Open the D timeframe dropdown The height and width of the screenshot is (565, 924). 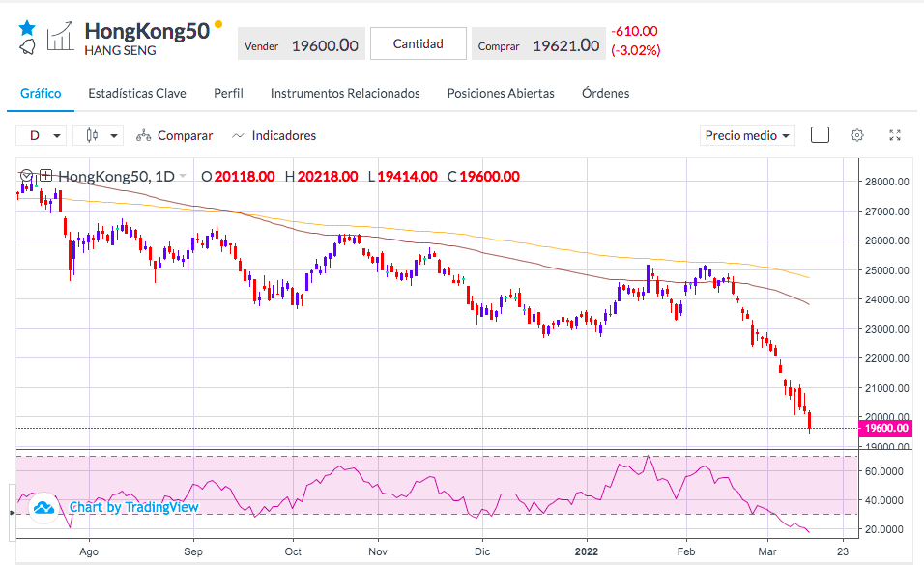pos(42,135)
